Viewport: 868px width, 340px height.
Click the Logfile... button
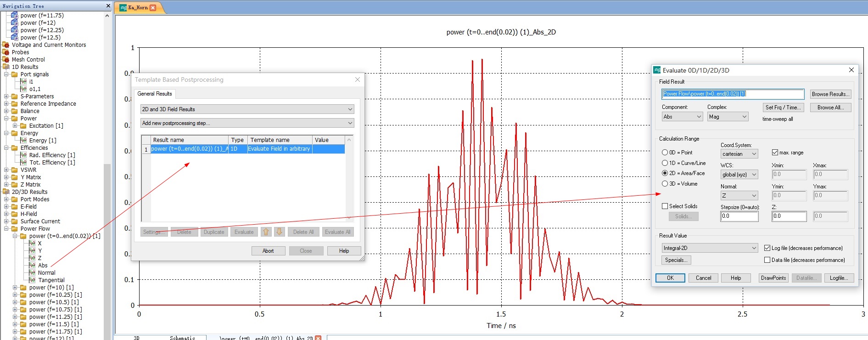point(840,278)
